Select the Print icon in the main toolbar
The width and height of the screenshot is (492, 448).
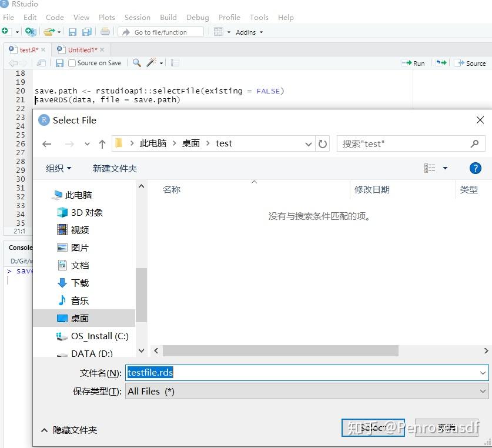[106, 31]
